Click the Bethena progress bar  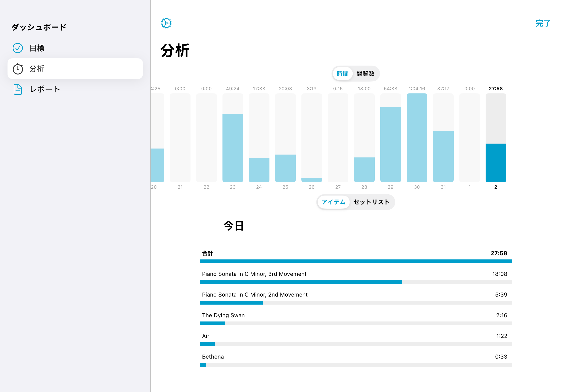[x=355, y=365]
